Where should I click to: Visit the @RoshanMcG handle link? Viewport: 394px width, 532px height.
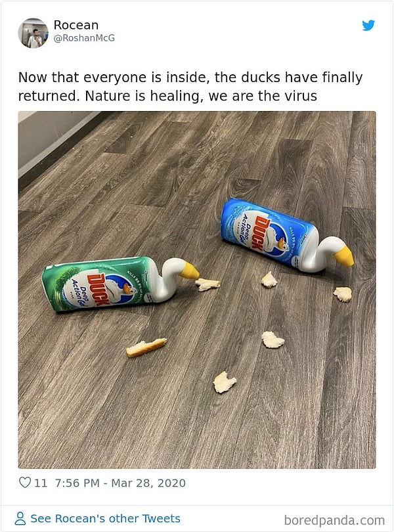tap(84, 38)
